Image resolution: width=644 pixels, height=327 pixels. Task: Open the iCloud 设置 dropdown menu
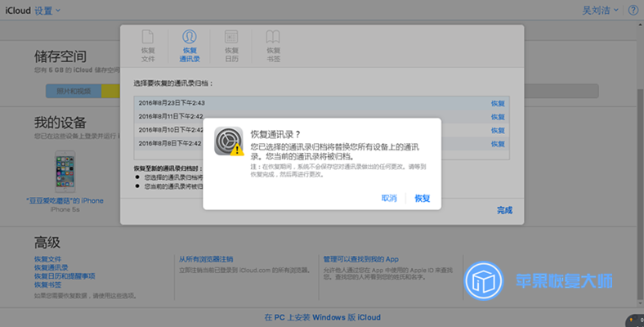(47, 11)
